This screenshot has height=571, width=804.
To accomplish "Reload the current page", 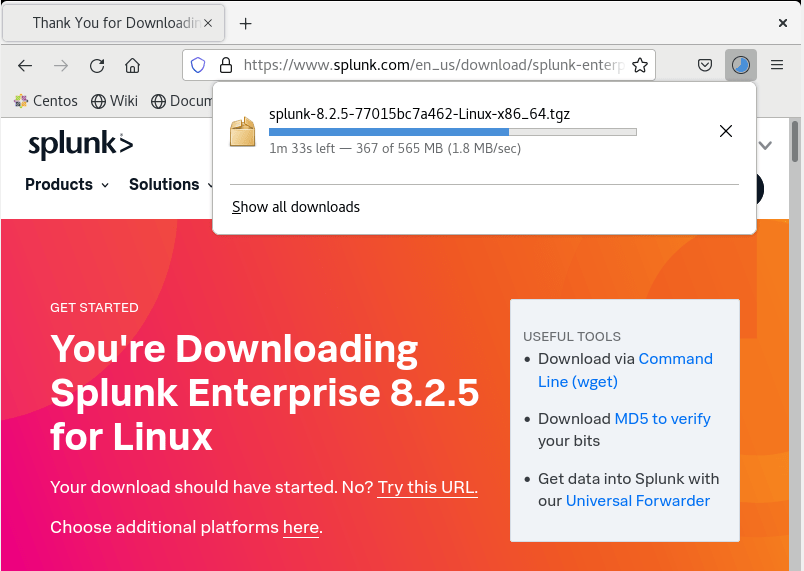I will click(x=97, y=66).
